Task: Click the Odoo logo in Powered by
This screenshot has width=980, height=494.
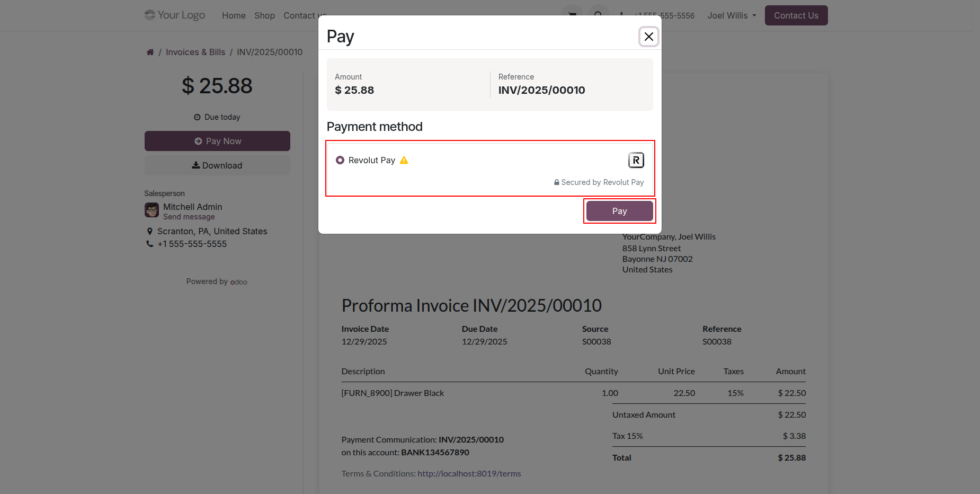Action: tap(239, 282)
